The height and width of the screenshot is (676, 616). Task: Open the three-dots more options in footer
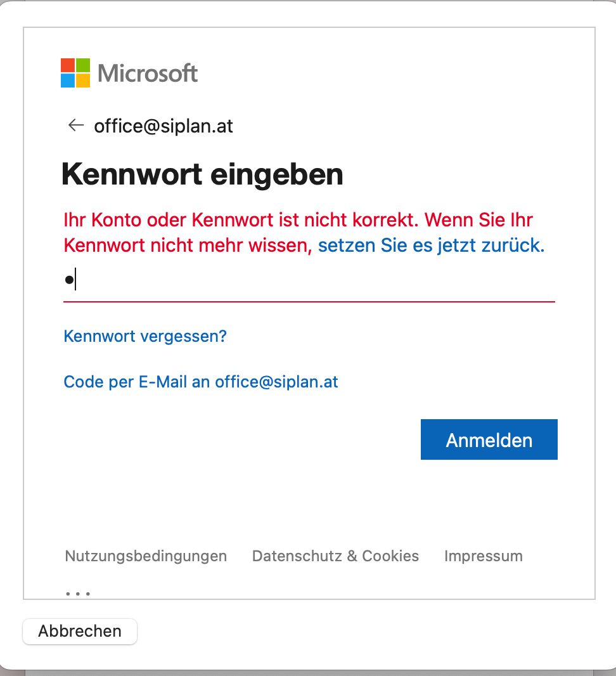point(78,594)
